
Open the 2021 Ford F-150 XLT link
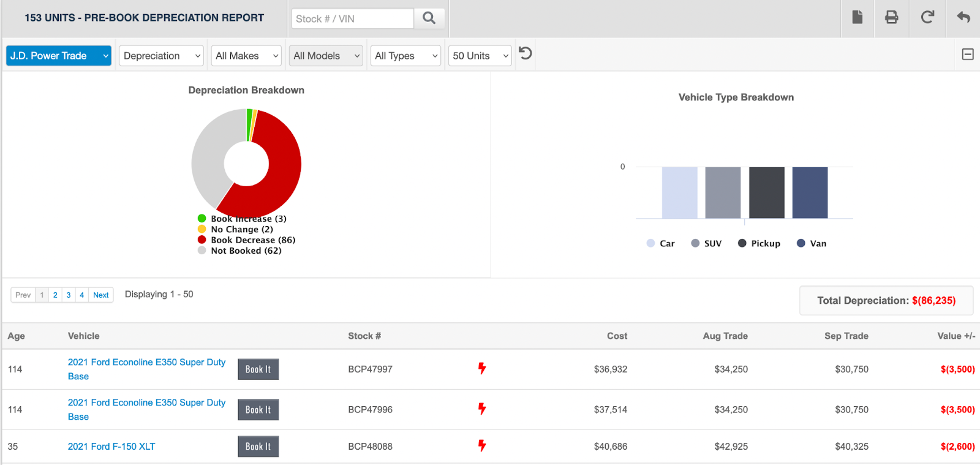[111, 447]
